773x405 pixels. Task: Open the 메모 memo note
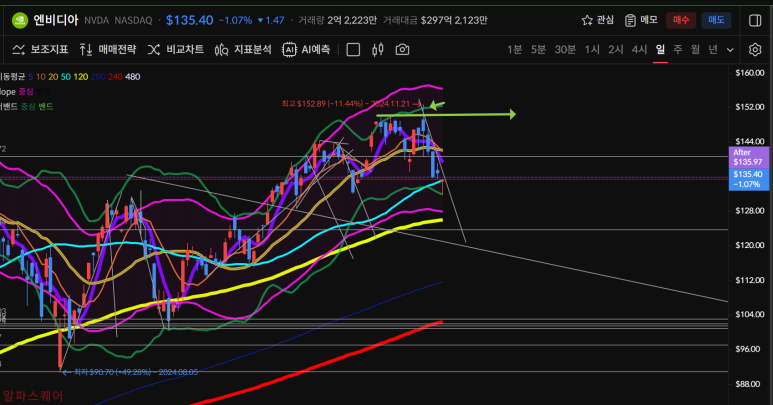tap(641, 20)
